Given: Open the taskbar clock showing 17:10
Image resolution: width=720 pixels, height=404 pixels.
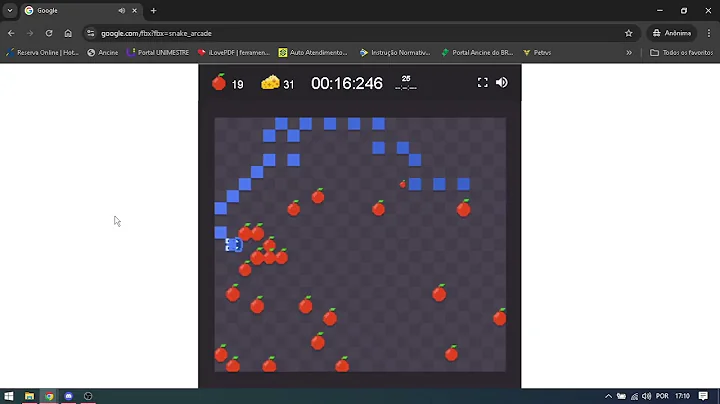Looking at the screenshot, I should point(682,396).
